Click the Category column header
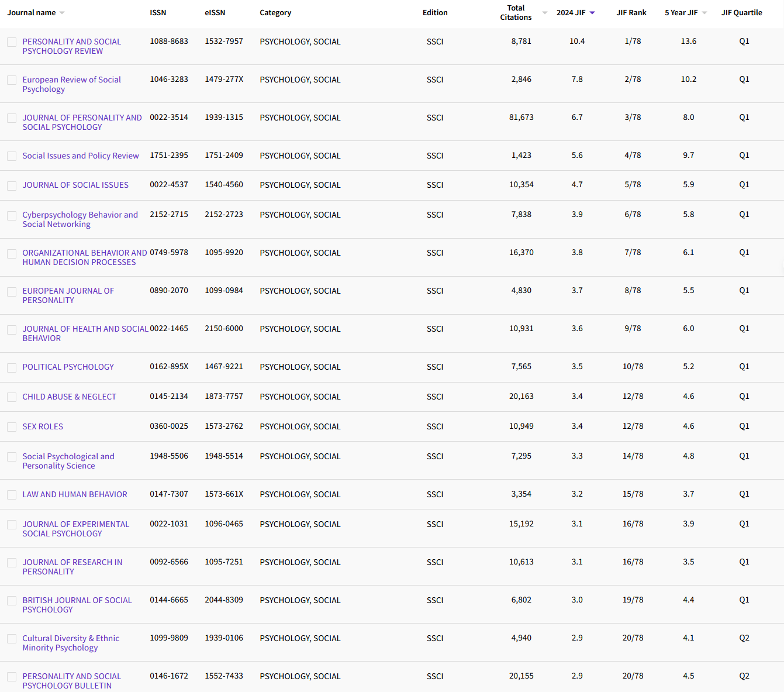The height and width of the screenshot is (692, 784). point(275,13)
